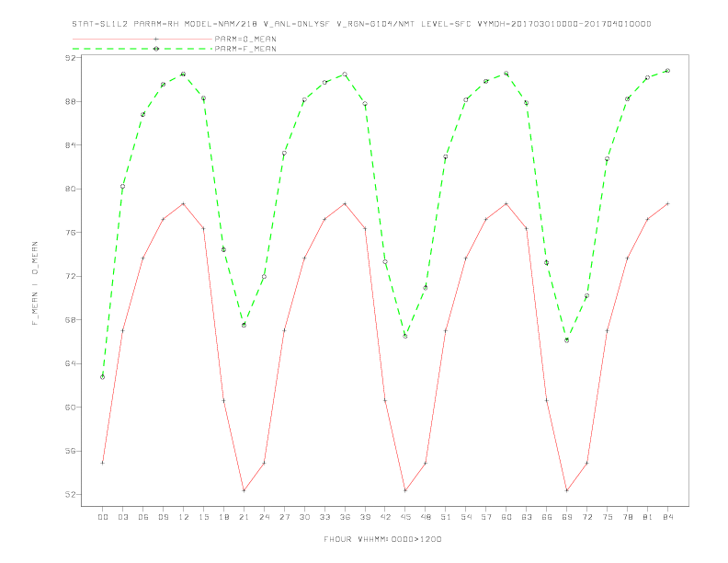728x563 pixels.
Task: Click the y-axis tick label 76
Action: click(71, 233)
